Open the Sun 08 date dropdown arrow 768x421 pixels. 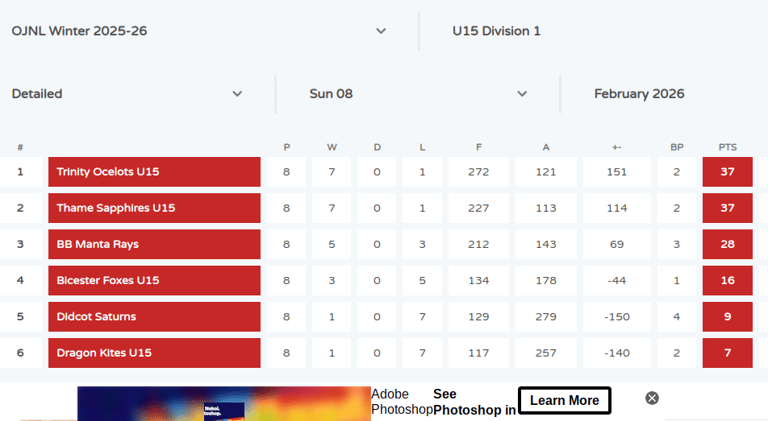pyautogui.click(x=522, y=94)
